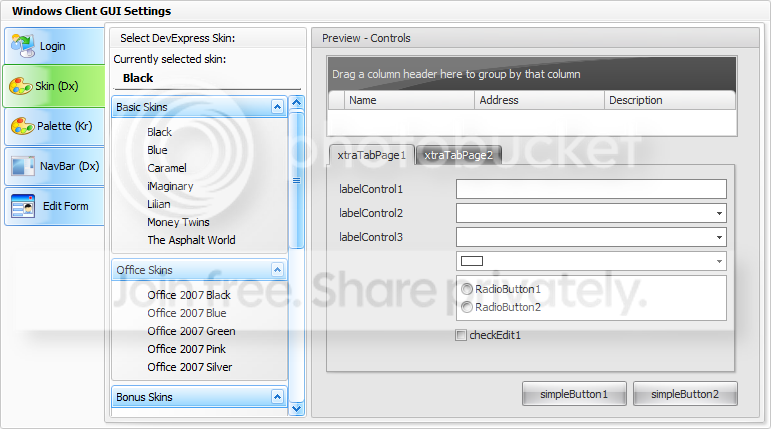This screenshot has width=771, height=429.
Task: Choose the Office 2007 Green skin
Action: (x=191, y=331)
